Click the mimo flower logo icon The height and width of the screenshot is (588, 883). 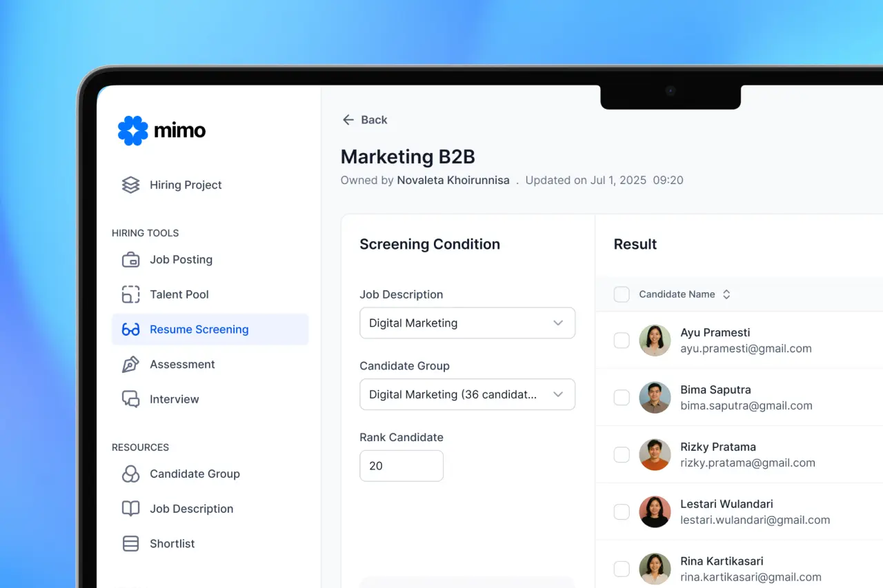click(x=133, y=130)
